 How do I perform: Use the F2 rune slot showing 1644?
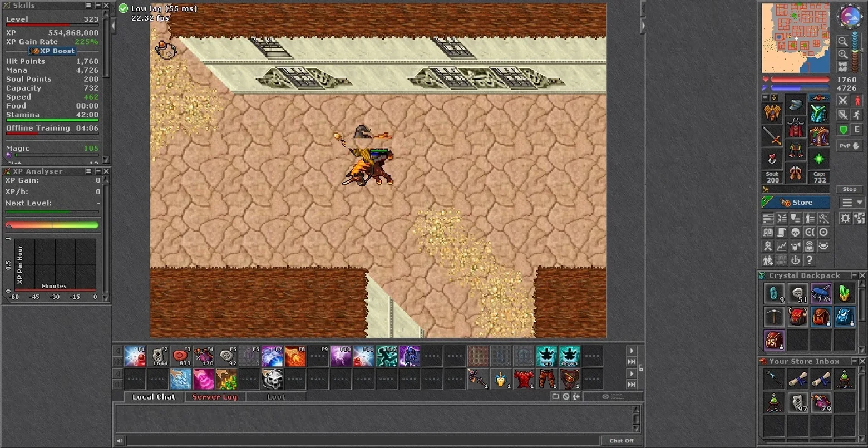[x=158, y=356]
